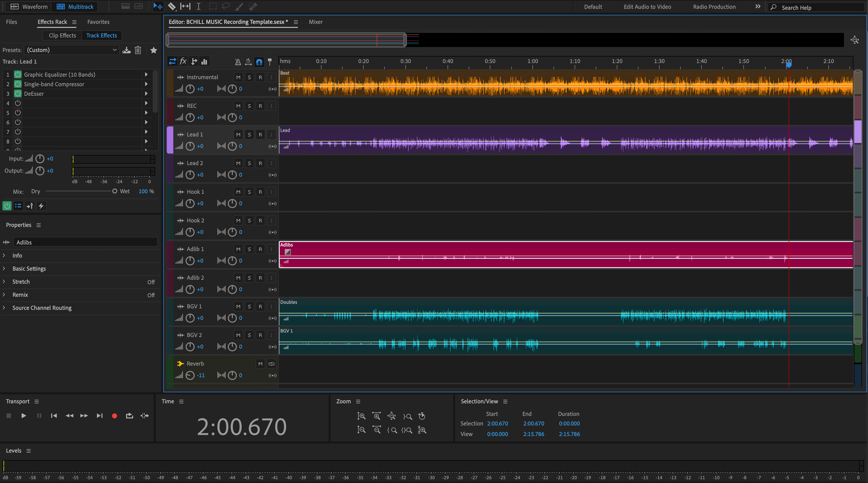Mute the Instrumental track

tap(238, 77)
